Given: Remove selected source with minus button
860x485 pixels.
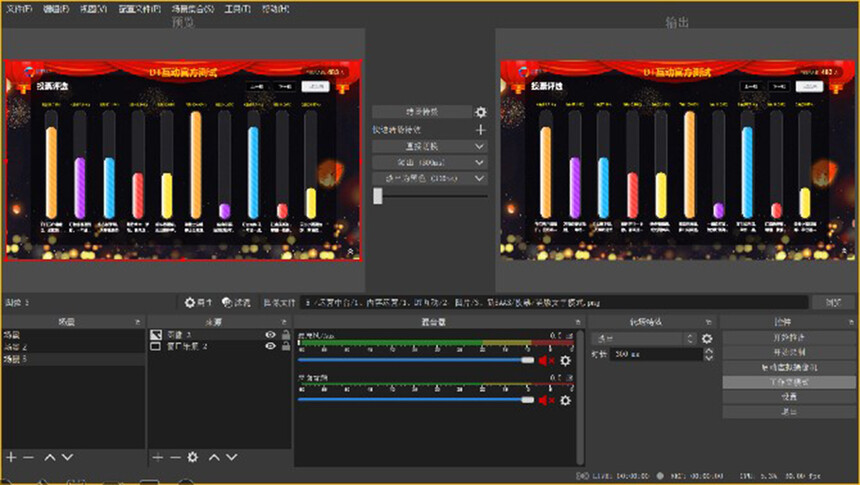Looking at the screenshot, I should pyautogui.click(x=175, y=457).
